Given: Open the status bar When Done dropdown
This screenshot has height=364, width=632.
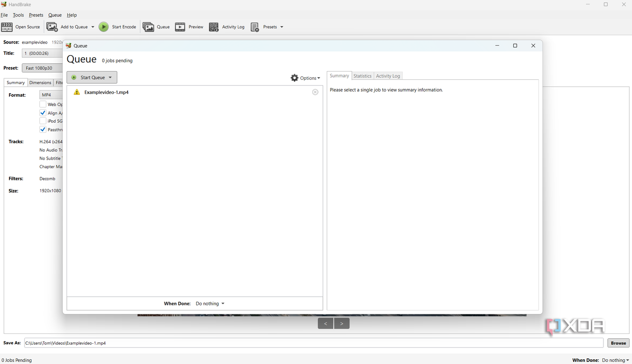Looking at the screenshot, I should 616,360.
